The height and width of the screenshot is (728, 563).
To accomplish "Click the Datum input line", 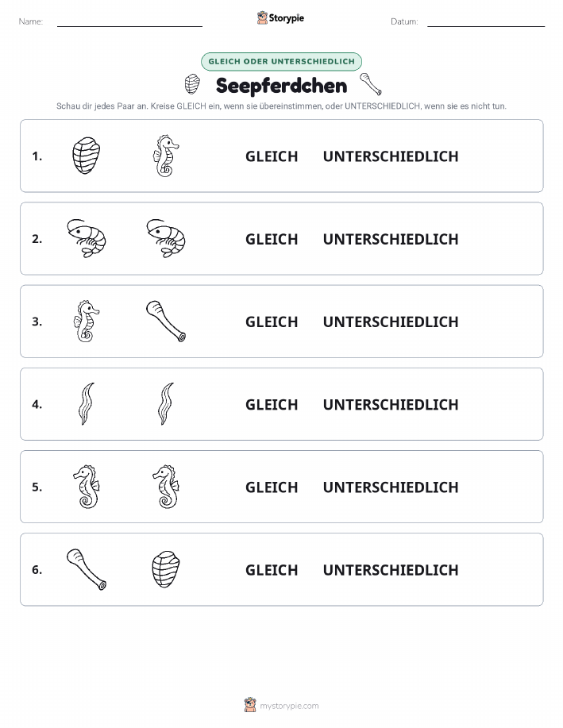I will coord(486,22).
